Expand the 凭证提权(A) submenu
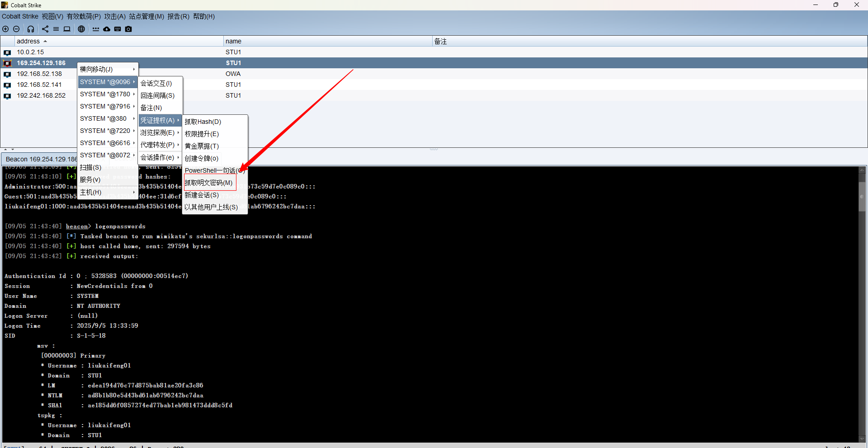The width and height of the screenshot is (868, 448). point(160,120)
